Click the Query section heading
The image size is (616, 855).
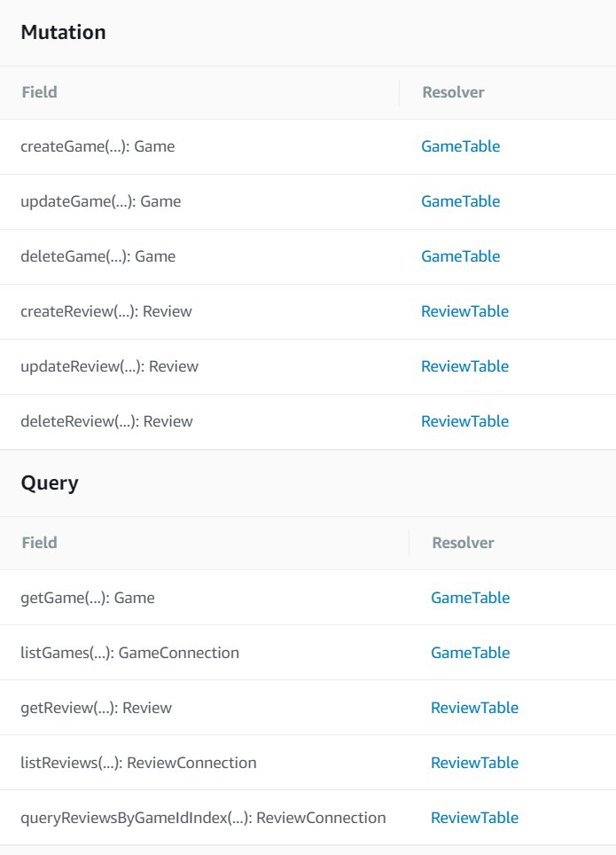(50, 483)
